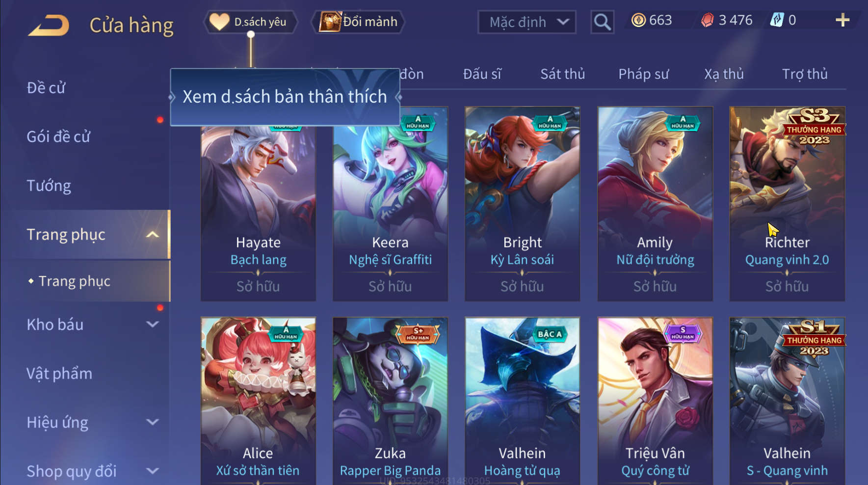Viewport: 868px width, 485px height.
Task: Switch to the Pháp sư tab
Action: tap(643, 74)
